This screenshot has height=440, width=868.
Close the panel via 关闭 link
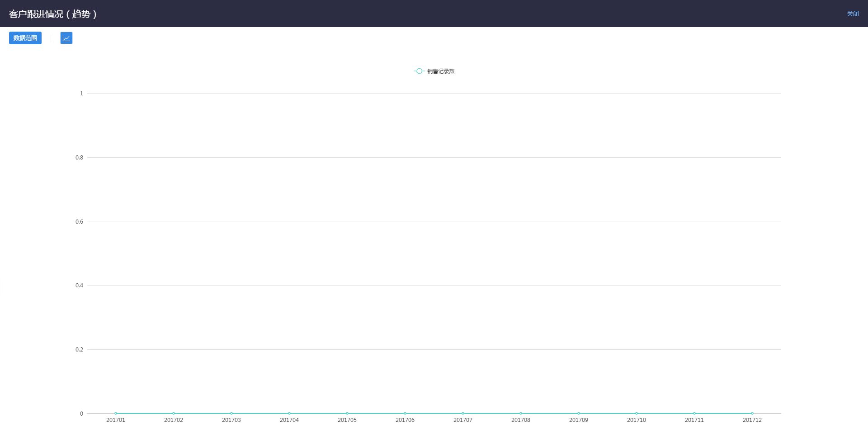click(853, 14)
